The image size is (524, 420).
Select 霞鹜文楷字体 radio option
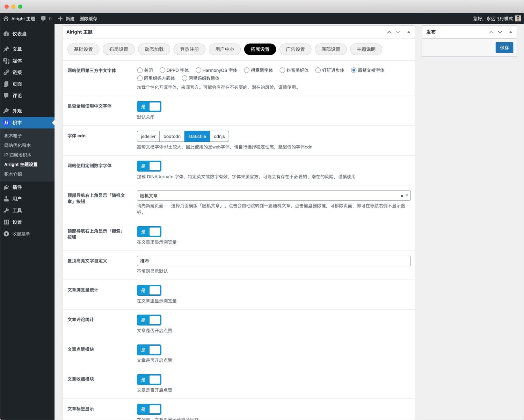click(354, 70)
